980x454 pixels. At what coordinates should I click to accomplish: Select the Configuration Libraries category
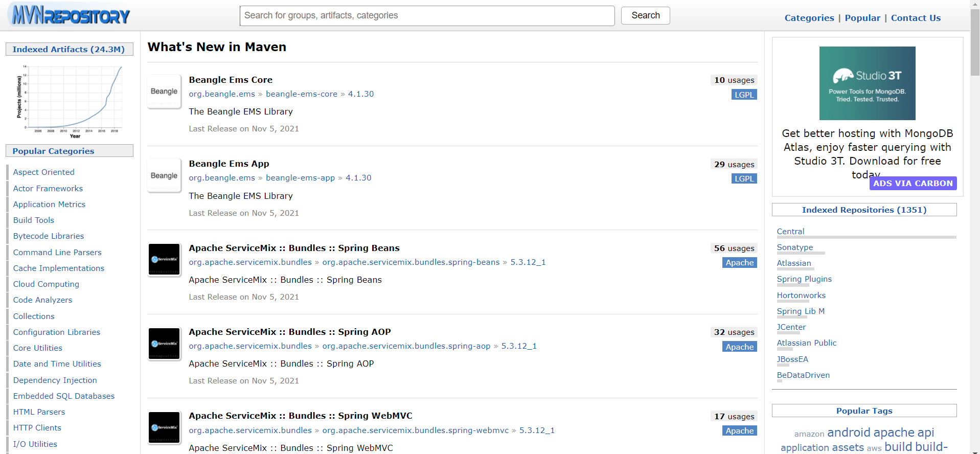57,332
